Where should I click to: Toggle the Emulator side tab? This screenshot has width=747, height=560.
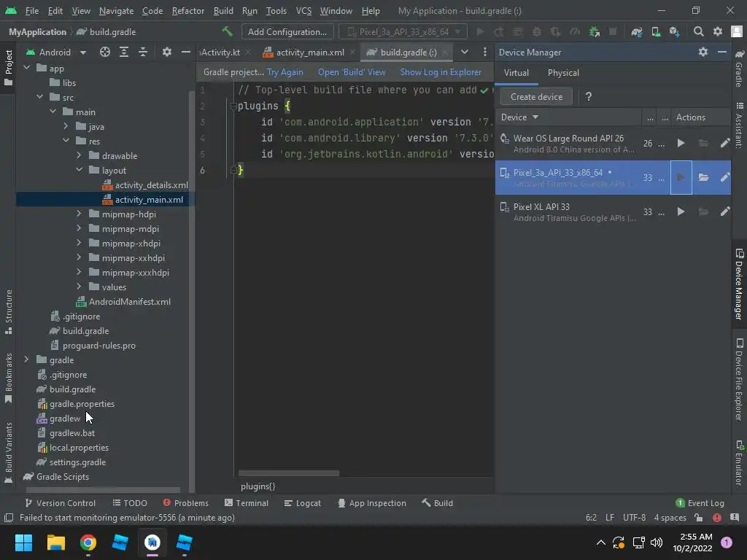739,462
